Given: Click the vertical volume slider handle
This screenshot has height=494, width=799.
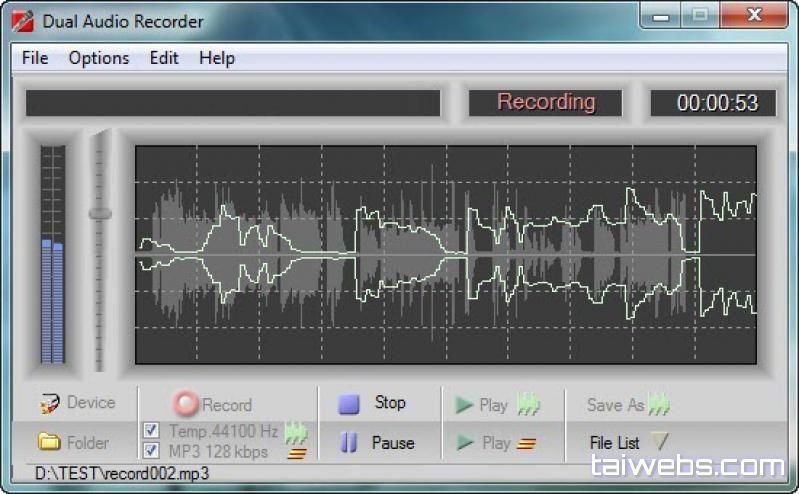Looking at the screenshot, I should (99, 213).
